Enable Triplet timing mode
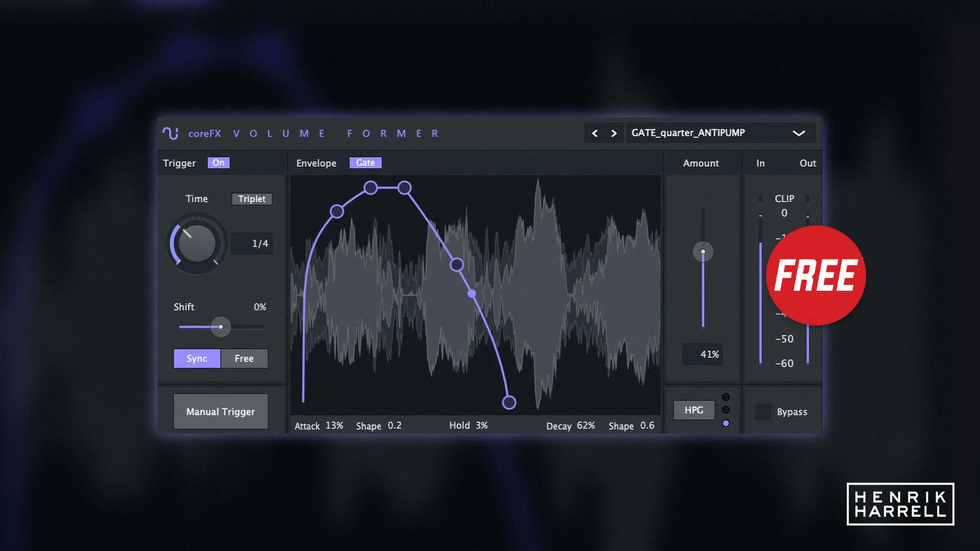The width and height of the screenshot is (980, 551). [x=252, y=199]
